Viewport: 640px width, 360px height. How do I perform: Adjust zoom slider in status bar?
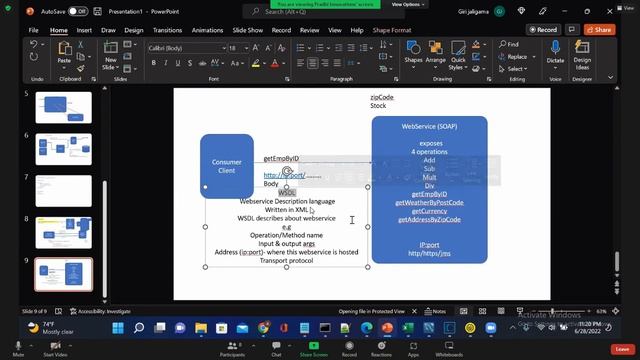(552, 311)
